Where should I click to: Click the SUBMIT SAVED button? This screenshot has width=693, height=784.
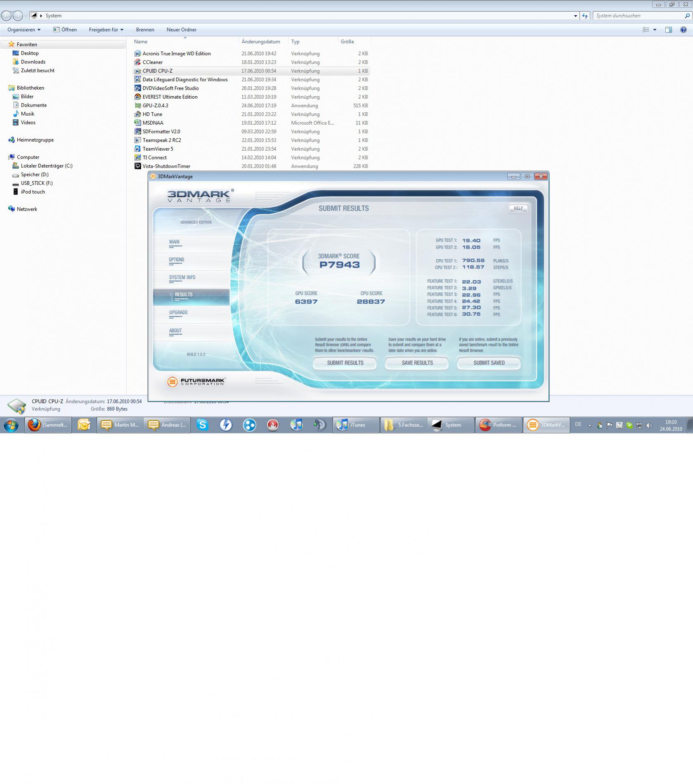pos(489,363)
